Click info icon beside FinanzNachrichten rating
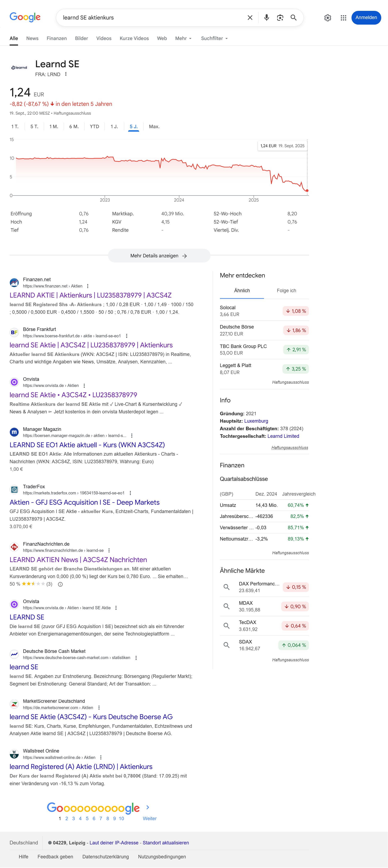This screenshot has height=868, width=388. (x=60, y=584)
